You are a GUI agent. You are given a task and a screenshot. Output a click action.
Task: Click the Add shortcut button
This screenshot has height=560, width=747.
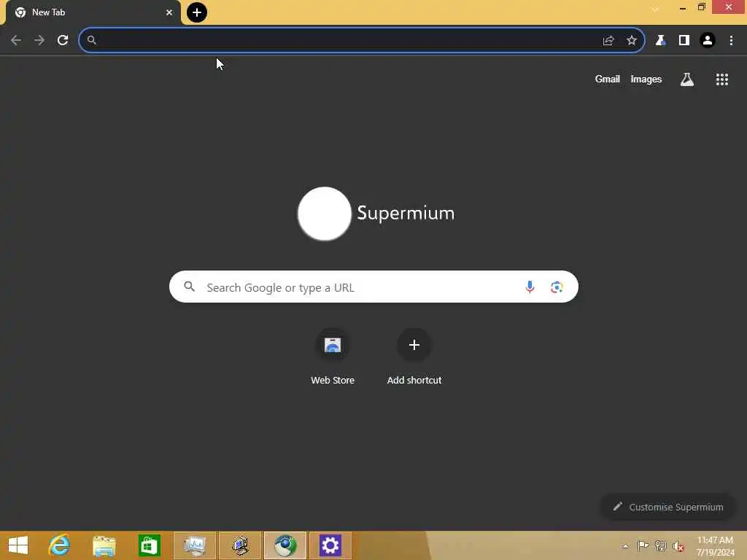pos(414,357)
